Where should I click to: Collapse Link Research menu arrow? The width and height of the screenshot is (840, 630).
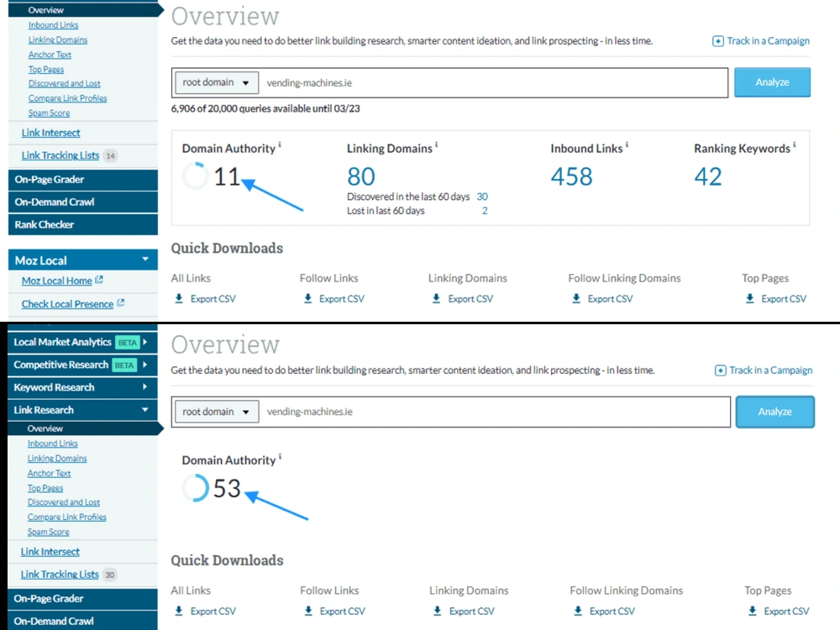click(x=144, y=409)
